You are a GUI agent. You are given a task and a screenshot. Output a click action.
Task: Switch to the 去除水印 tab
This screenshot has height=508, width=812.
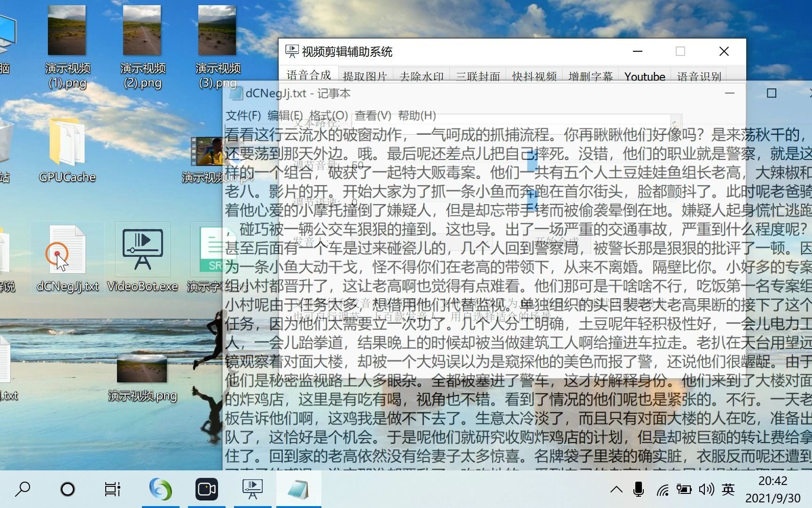(422, 76)
